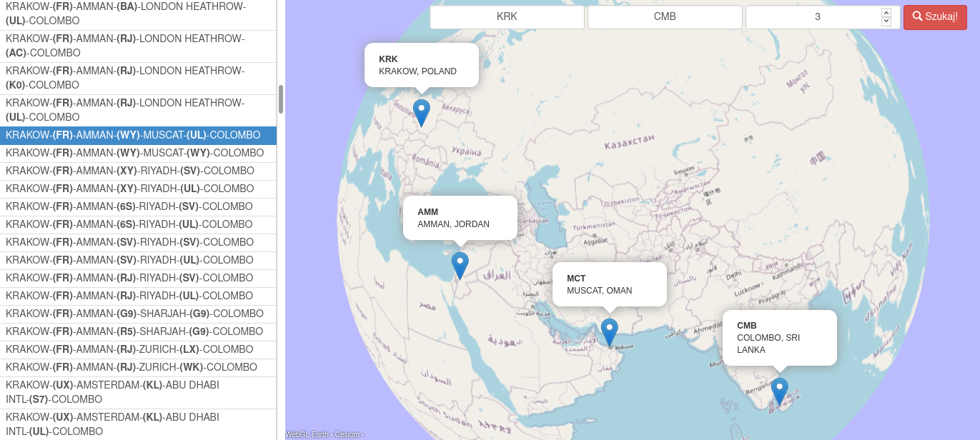Select route AMMAN-(RJ)-RIYADH-(SV)-COLOMBO
980x440 pixels.
pos(138,279)
